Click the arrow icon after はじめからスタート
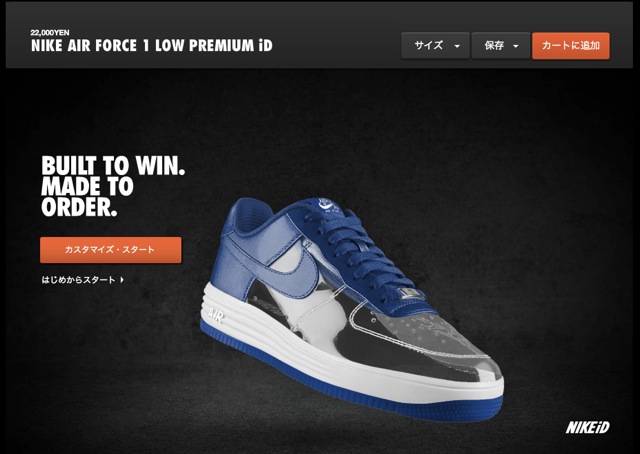This screenshot has width=640, height=454. tap(122, 280)
